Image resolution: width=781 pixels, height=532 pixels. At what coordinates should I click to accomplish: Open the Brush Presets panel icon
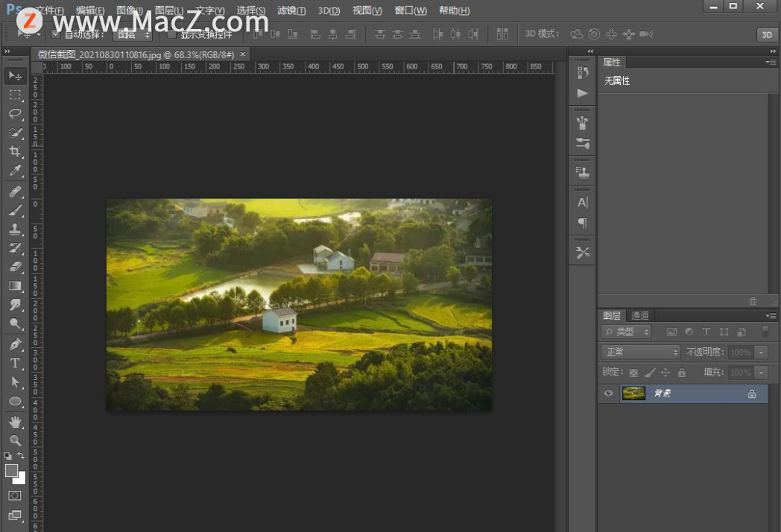[582, 123]
